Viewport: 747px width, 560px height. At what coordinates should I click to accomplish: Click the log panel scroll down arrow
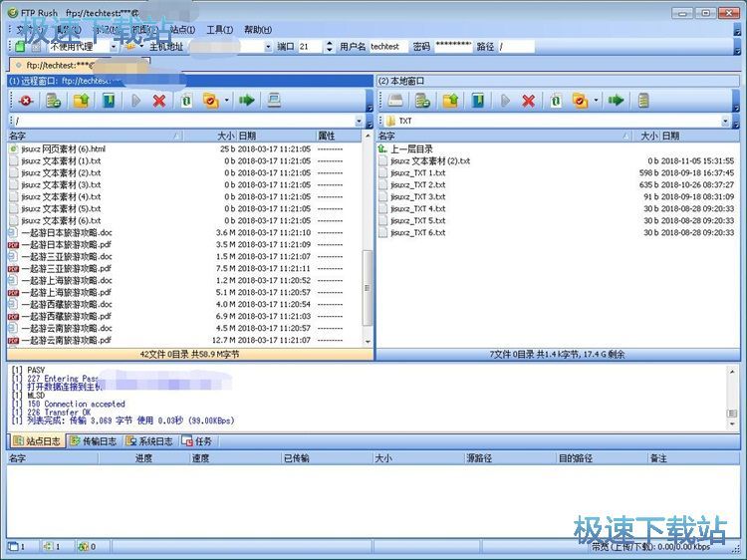732,424
